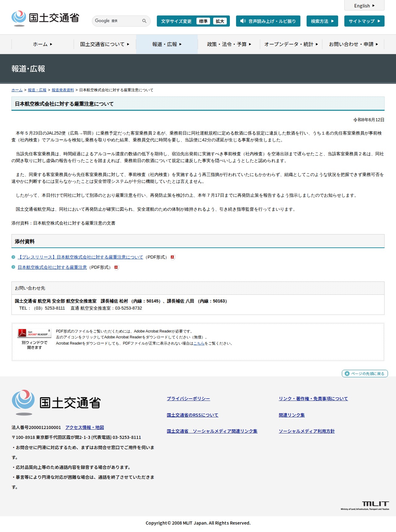This screenshot has height=532, width=396.
Task: Expand the オープンデータ・統計 menu
Action: (x=291, y=44)
